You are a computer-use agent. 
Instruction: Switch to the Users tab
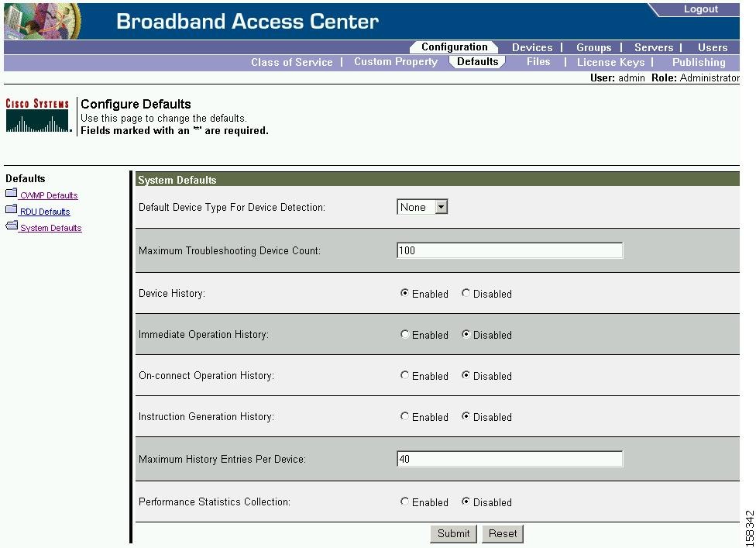click(x=713, y=47)
